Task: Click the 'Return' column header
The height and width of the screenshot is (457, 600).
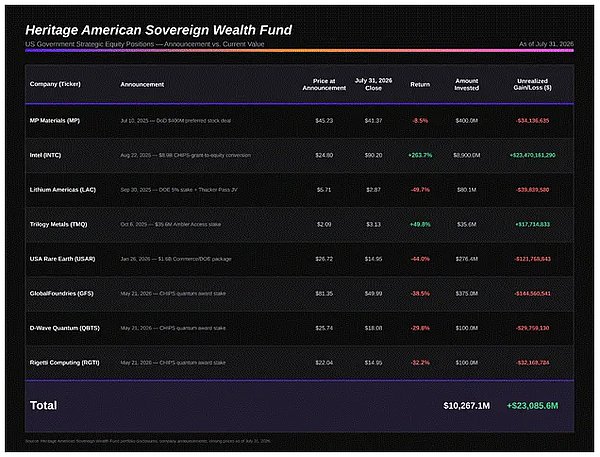Action: [x=420, y=84]
